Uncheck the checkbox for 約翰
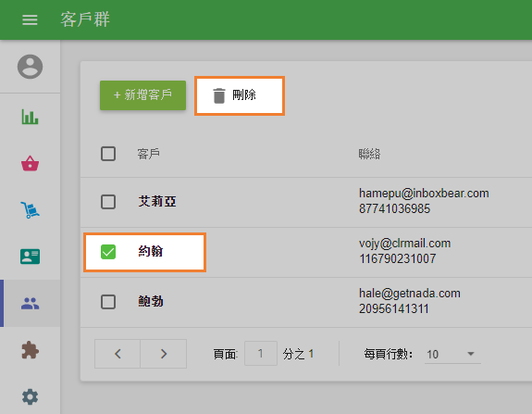Image resolution: width=532 pixels, height=414 pixels. coord(108,252)
